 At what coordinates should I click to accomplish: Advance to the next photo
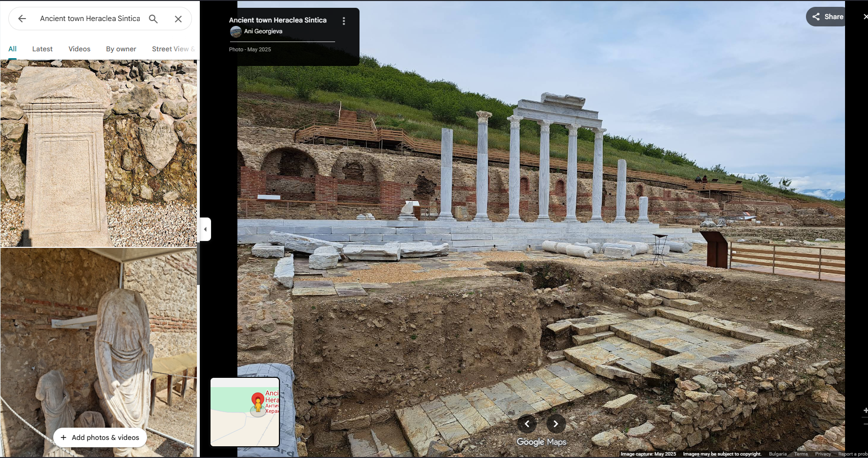pos(556,424)
